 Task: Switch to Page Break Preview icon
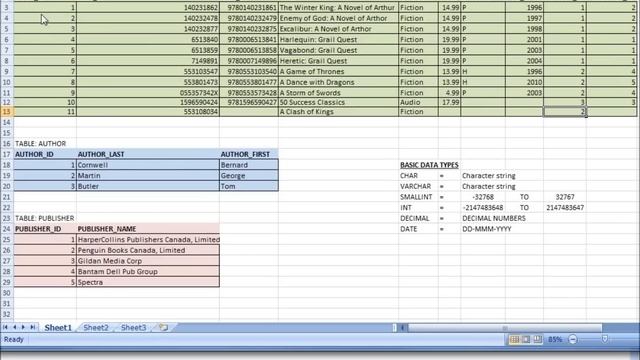(538, 340)
